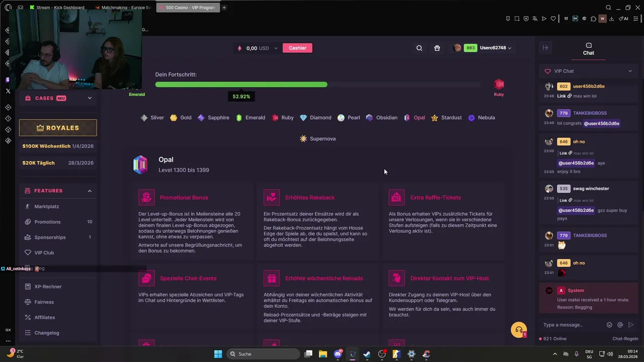Viewport: 644px width, 362px height.
Task: Select the Emerald VIP tier tab
Action: [250, 118]
